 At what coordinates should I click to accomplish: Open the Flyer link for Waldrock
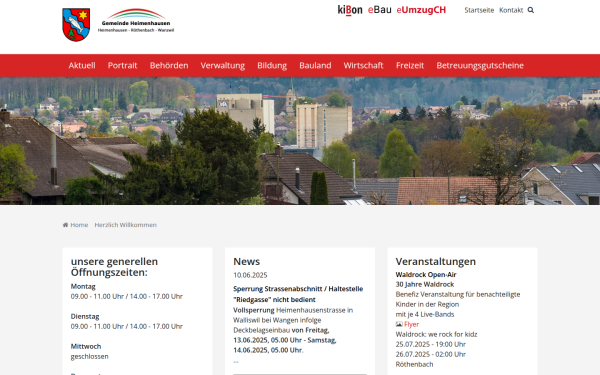[411, 324]
